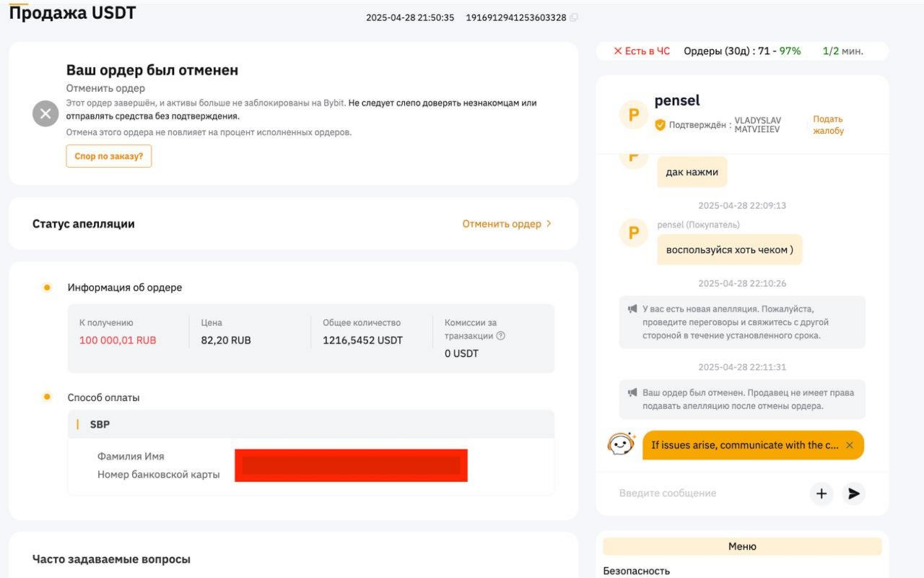Image resolution: width=924 pixels, height=578 pixels.
Task: Click the red redacted payment details block
Action: point(351,465)
